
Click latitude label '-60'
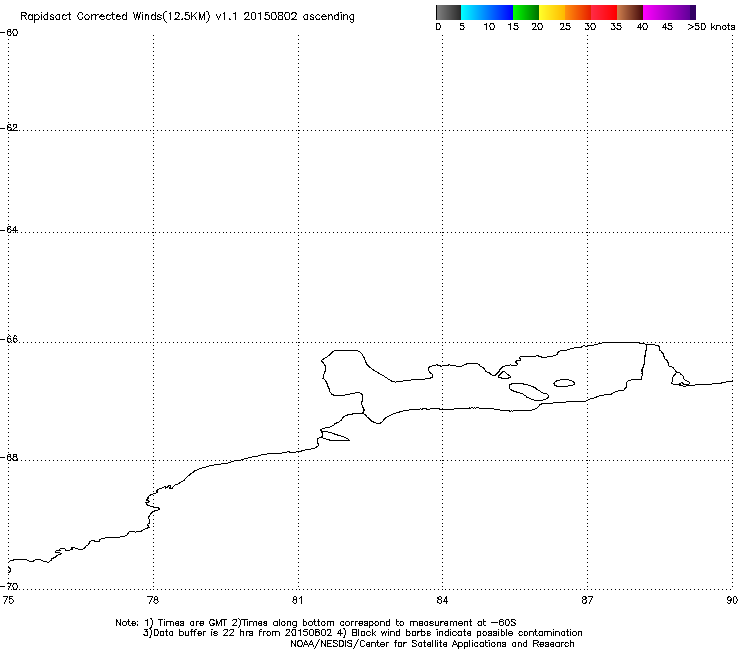9,33
